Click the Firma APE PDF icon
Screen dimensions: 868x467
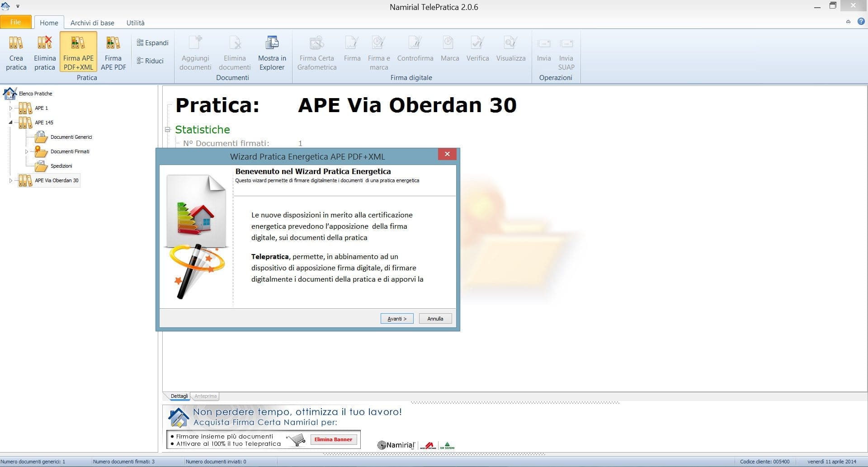pyautogui.click(x=113, y=53)
